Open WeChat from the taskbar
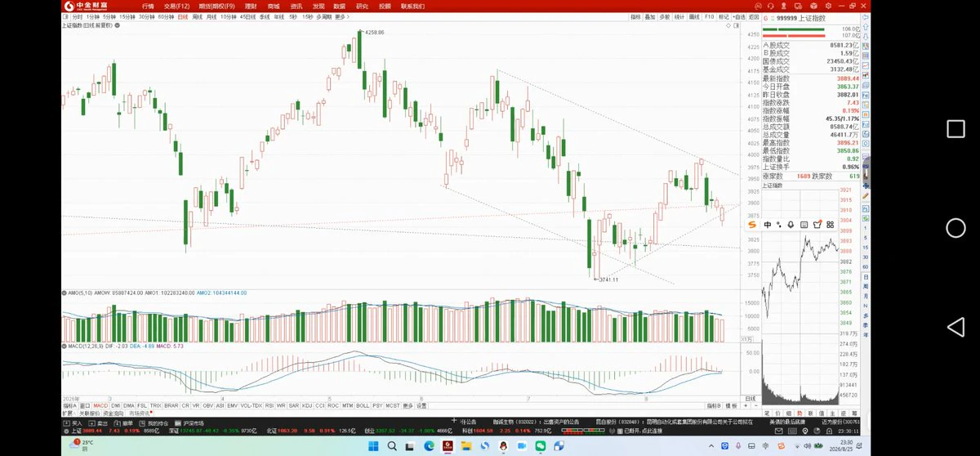This screenshot has width=980, height=456. coord(541,446)
